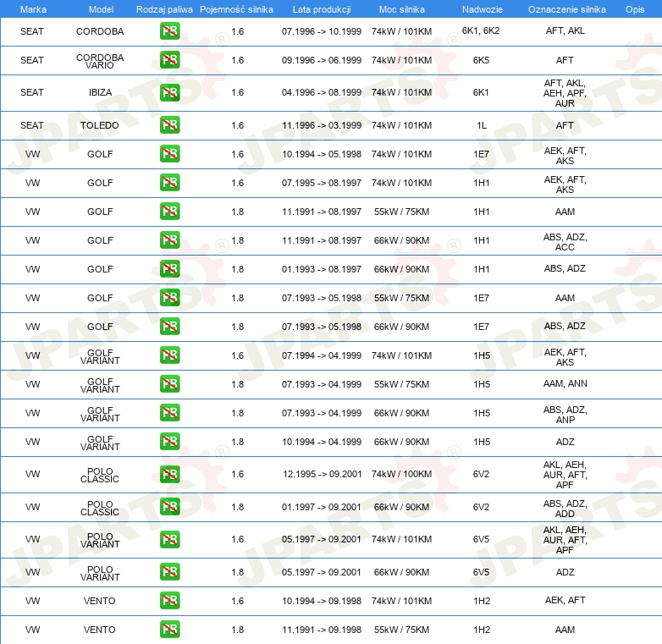Click fuel icon in GOLF VARIANT ANP row
Viewport: 662px width, 644px height.
click(x=169, y=413)
